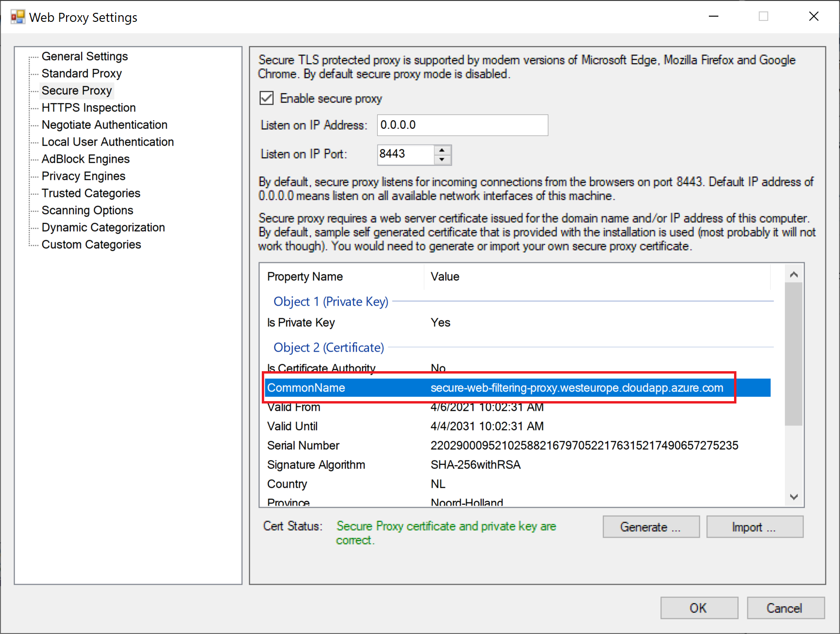The height and width of the screenshot is (634, 840).
Task: Confirm with the OK button
Action: click(x=699, y=608)
